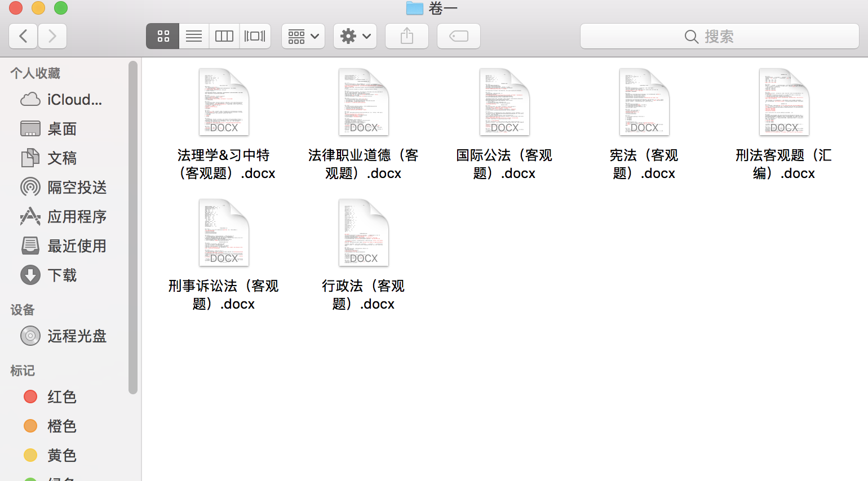
Task: Click the sidebar vertical scrollbar
Action: point(133,228)
